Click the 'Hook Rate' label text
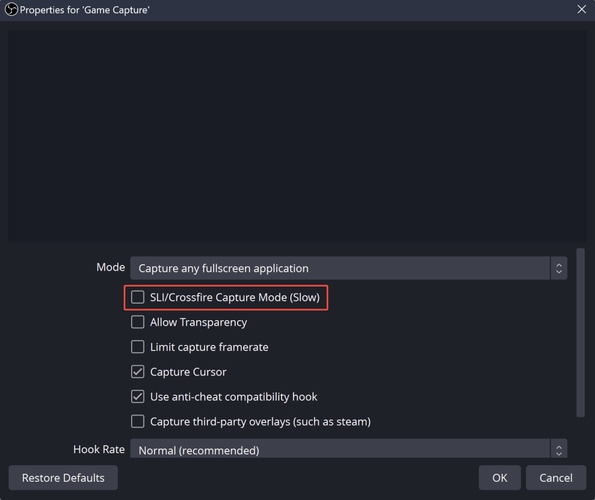The height and width of the screenshot is (500, 595). tap(99, 450)
